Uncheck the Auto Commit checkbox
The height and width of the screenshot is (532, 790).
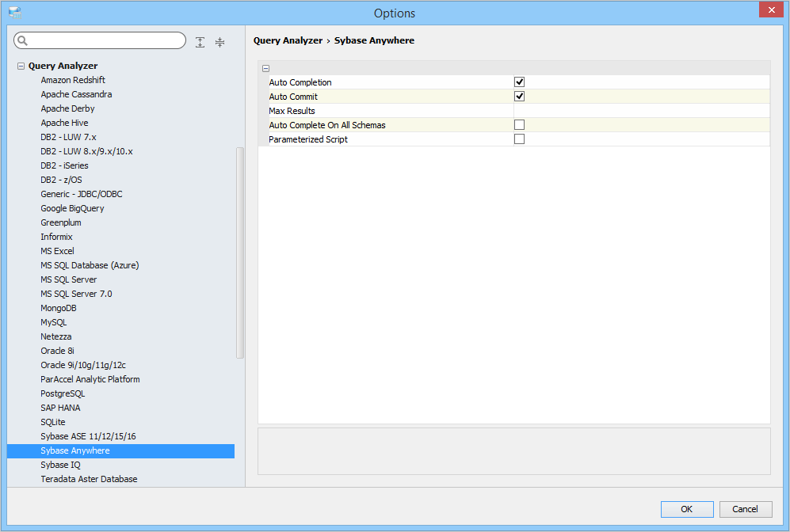(519, 96)
